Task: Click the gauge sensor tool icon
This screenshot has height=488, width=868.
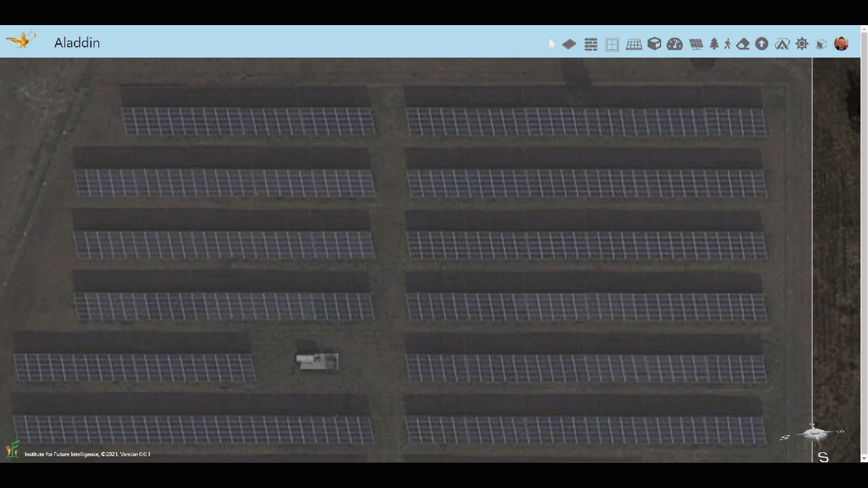Action: pyautogui.click(x=675, y=44)
